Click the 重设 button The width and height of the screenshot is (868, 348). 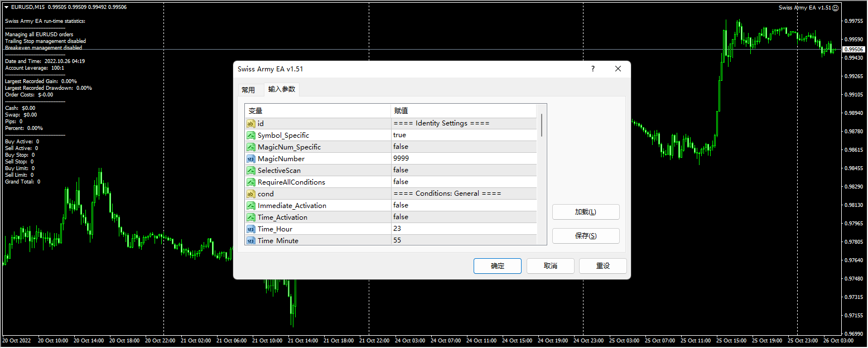click(602, 266)
